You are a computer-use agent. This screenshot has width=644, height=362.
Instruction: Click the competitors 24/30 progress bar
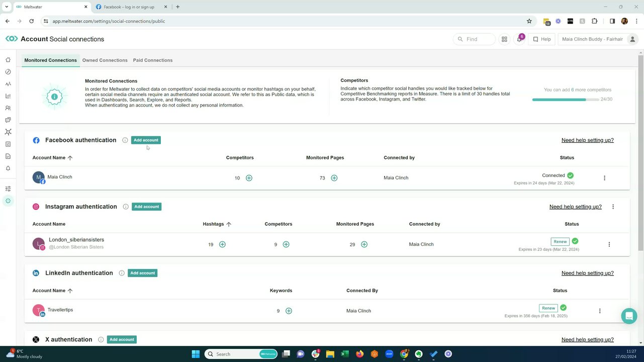click(566, 100)
